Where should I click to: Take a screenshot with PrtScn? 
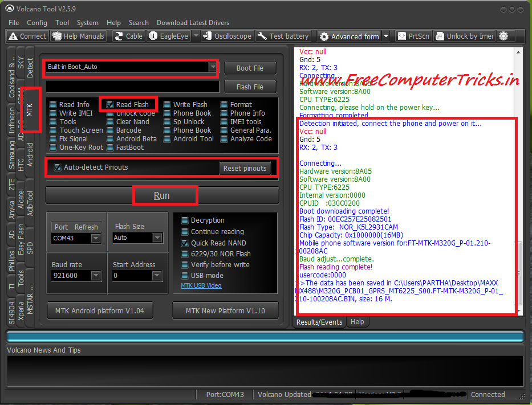pyautogui.click(x=413, y=36)
